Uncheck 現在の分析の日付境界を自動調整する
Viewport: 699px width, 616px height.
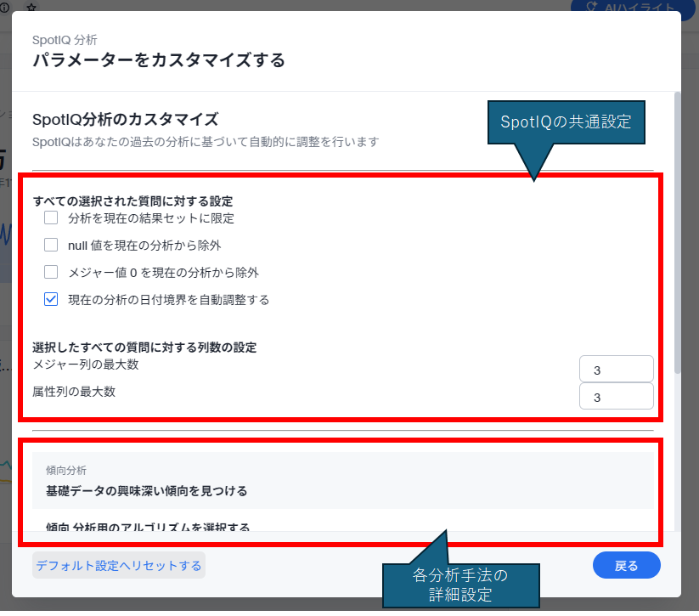[51, 299]
